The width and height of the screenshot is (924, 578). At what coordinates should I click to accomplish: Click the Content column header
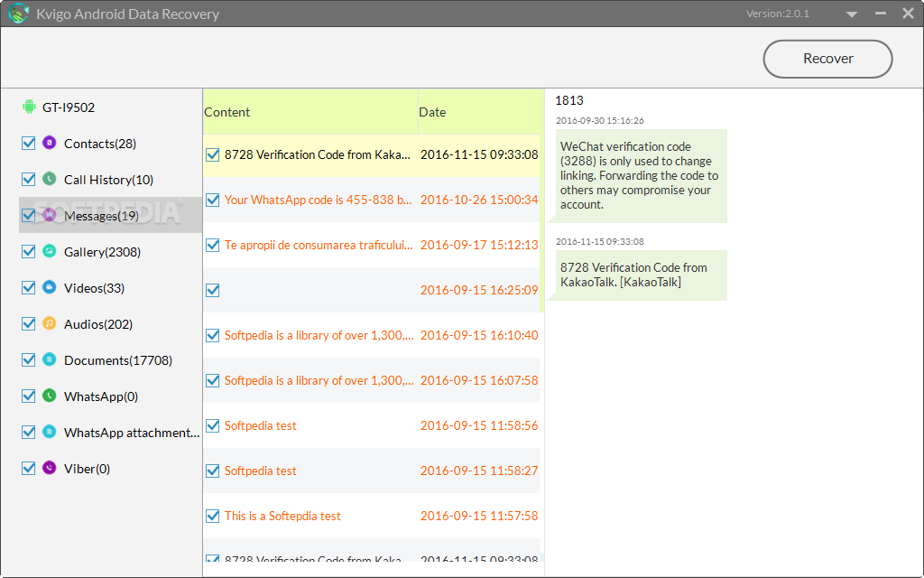[310, 111]
